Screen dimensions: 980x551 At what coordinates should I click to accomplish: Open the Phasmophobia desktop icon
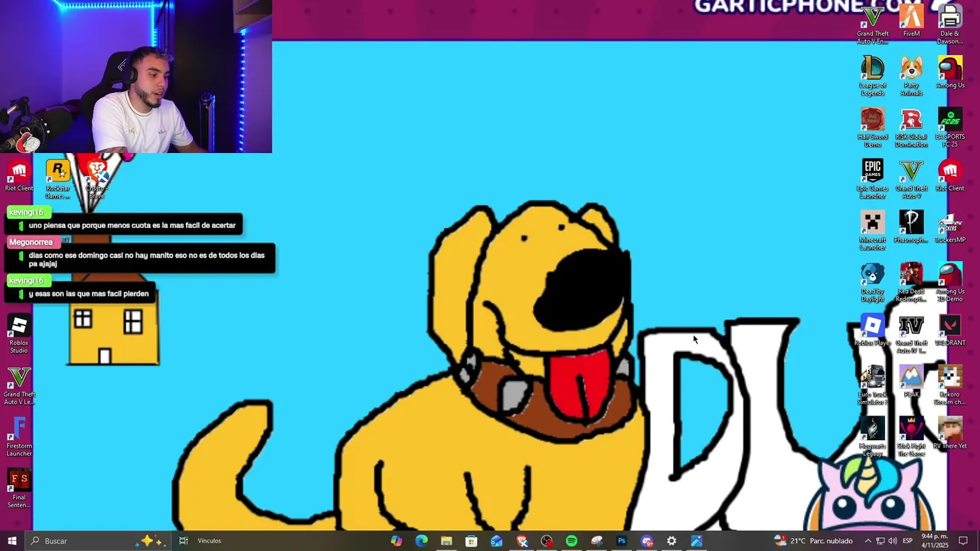(911, 227)
